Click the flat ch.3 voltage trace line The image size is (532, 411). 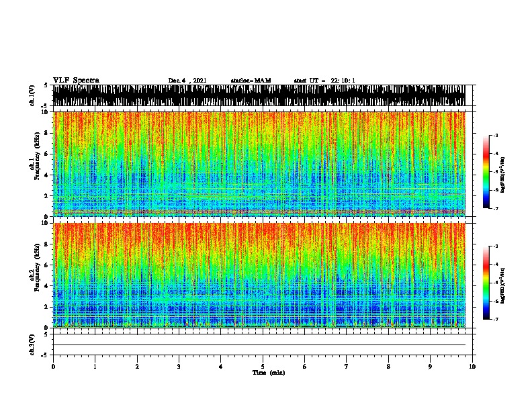pyautogui.click(x=259, y=345)
